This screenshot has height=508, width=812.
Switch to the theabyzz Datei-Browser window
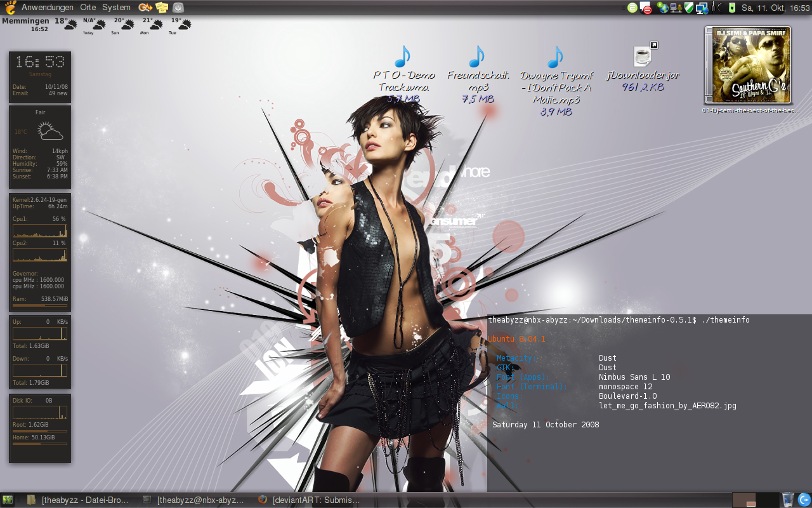tap(78, 500)
